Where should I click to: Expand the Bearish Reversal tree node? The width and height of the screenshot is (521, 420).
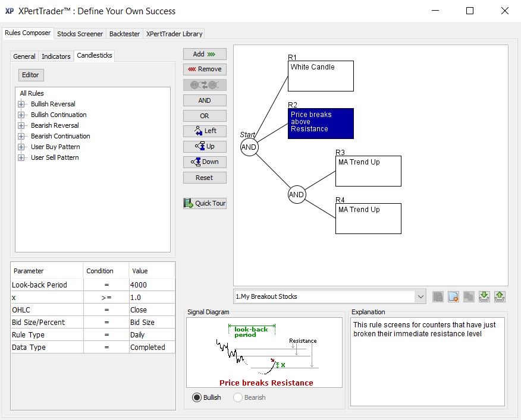coord(21,125)
